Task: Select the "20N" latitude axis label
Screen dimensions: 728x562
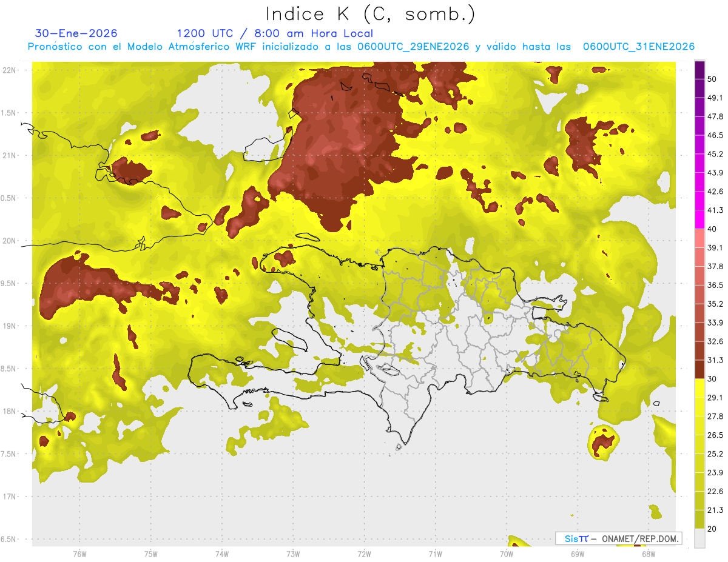Action: point(10,241)
